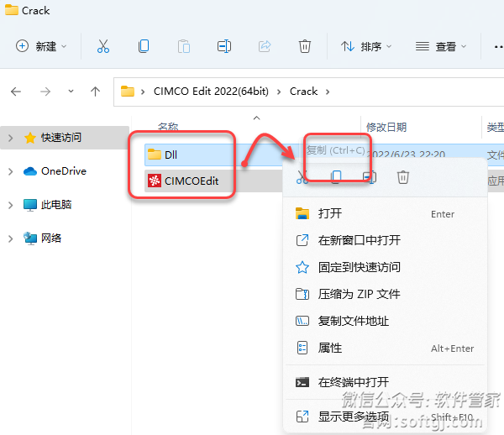Image resolution: width=504 pixels, height=435 pixels.
Task: Choose Pin to Quick access (固定到快速访问)
Action: (386, 267)
